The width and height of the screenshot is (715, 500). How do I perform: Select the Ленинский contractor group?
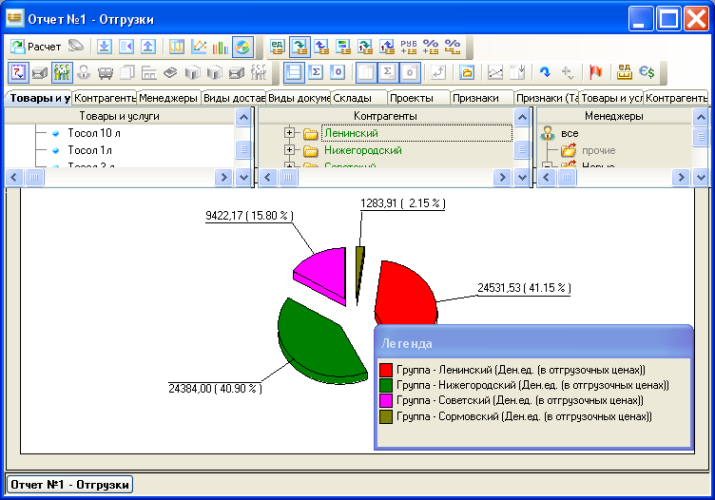pyautogui.click(x=351, y=133)
